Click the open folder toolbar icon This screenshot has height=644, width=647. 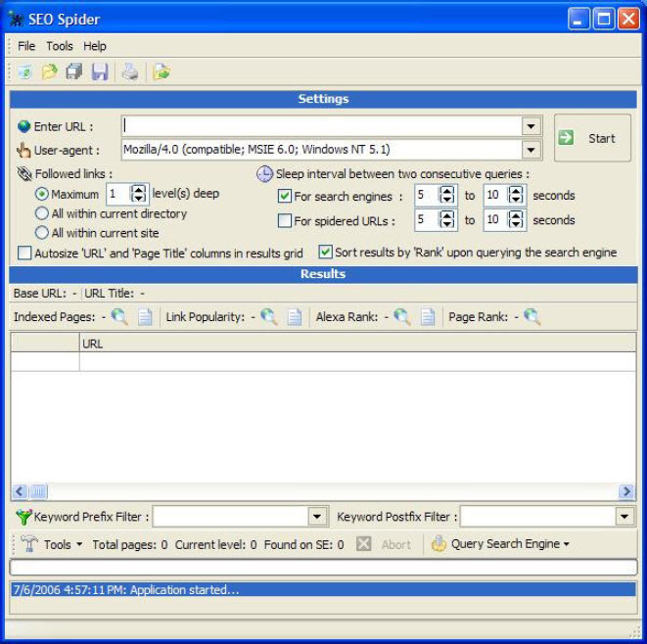pos(50,72)
